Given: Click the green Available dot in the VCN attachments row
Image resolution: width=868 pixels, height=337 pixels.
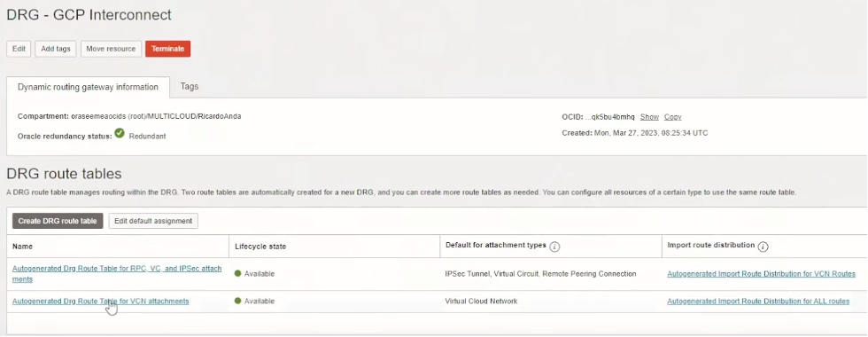Looking at the screenshot, I should pyautogui.click(x=238, y=301).
